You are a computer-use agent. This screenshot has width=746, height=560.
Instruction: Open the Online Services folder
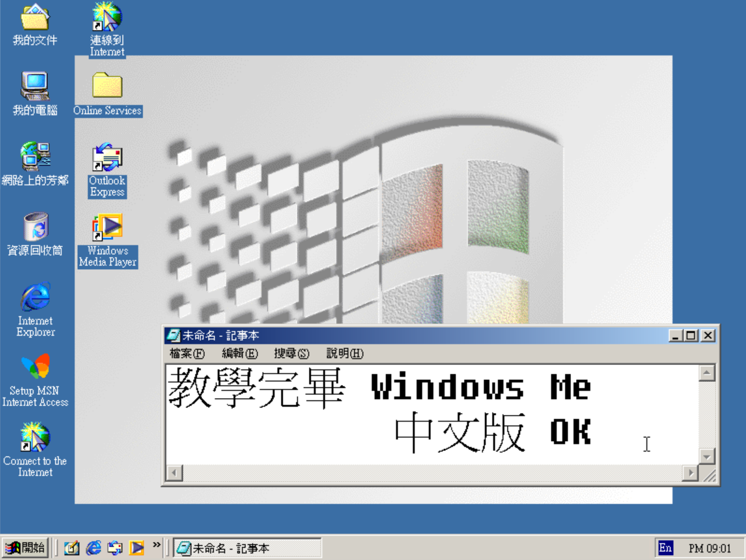pyautogui.click(x=106, y=88)
